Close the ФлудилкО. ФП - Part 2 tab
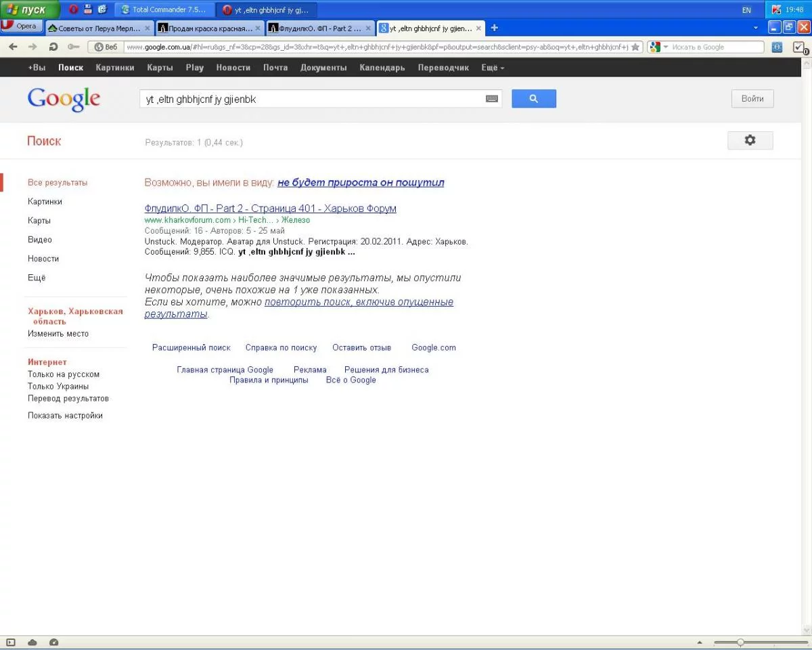812x650 pixels. tap(369, 28)
